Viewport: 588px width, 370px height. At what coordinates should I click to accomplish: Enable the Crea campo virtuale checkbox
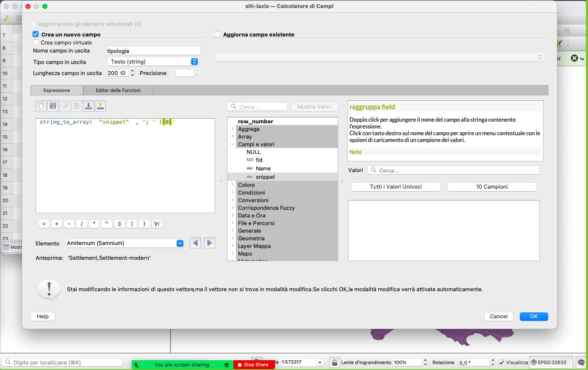click(36, 42)
